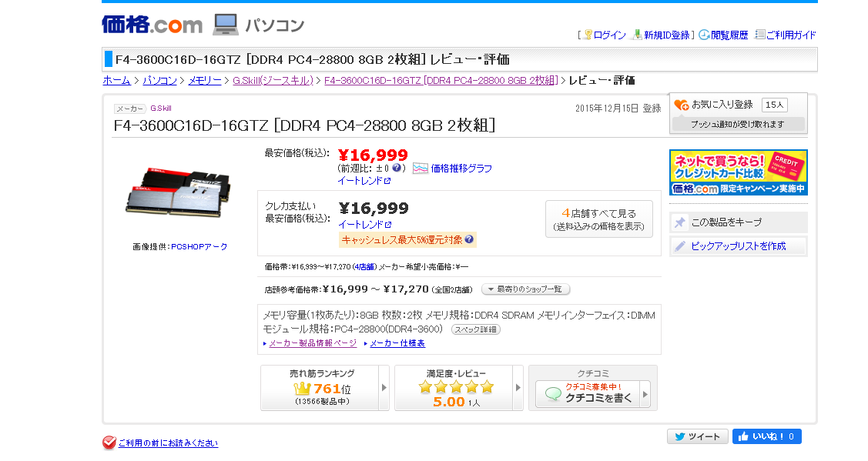Click スペック詳細 button
This screenshot has height=461, width=868.
[x=475, y=329]
